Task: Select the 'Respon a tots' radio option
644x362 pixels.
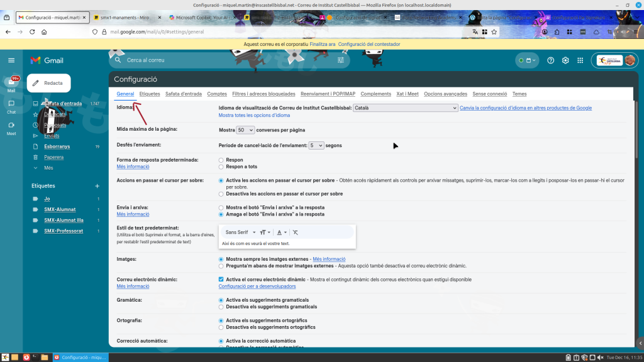Action: (x=221, y=167)
